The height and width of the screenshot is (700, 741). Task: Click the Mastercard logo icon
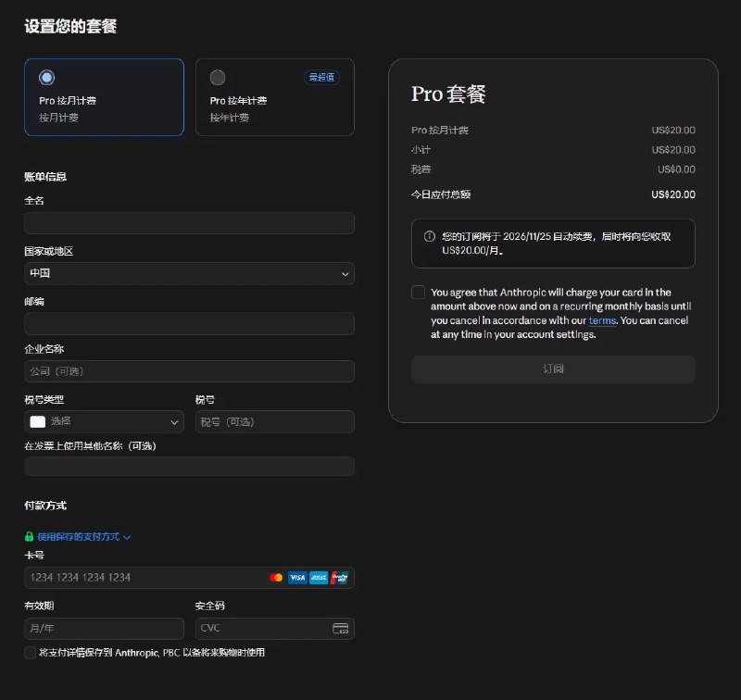[x=276, y=577]
